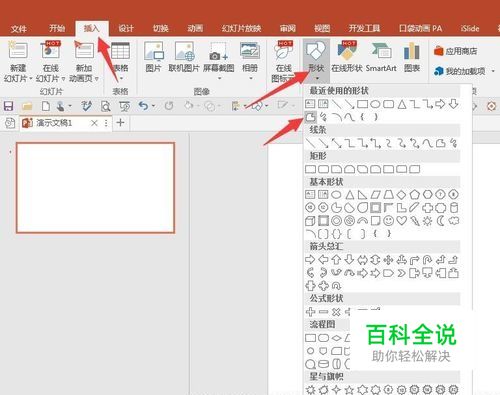Click the 形状 shapes button

click(316, 60)
